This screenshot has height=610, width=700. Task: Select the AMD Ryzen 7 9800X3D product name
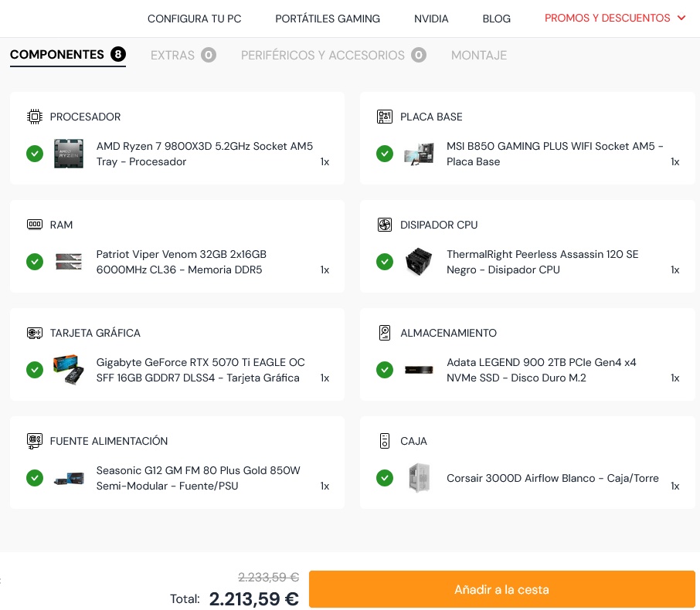205,154
